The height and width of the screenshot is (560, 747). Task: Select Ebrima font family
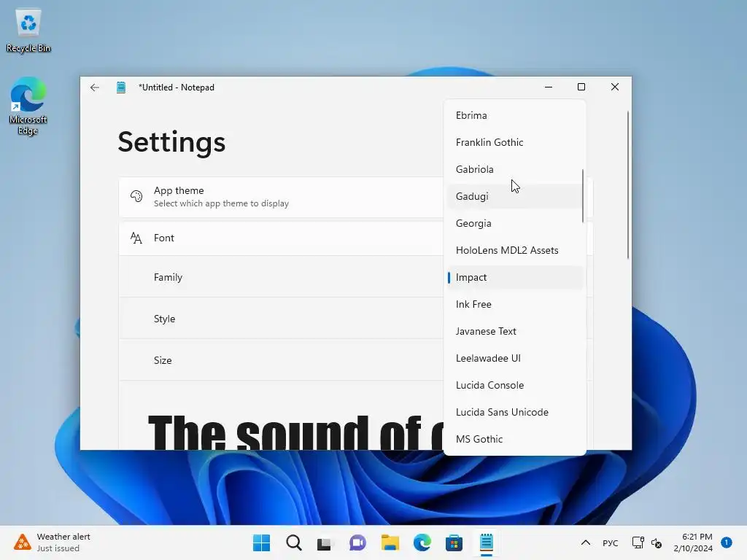pos(515,115)
